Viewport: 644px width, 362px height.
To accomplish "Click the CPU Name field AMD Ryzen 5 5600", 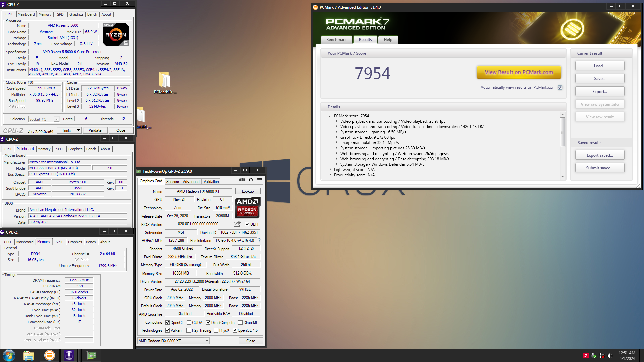I will click(x=63, y=25).
